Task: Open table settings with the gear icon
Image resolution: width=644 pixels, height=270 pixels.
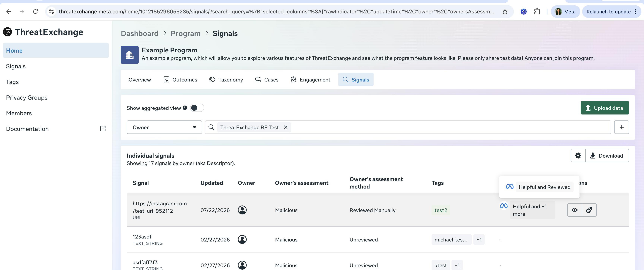Action: coord(578,156)
